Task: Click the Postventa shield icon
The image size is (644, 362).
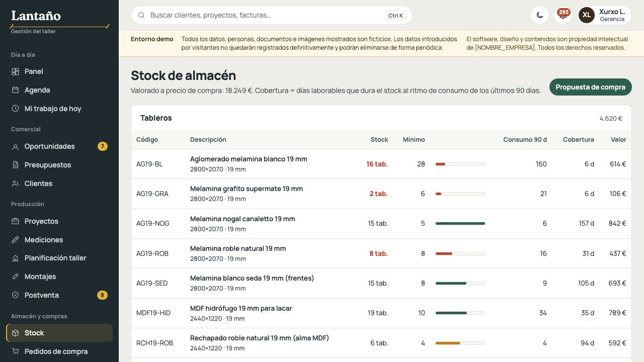Action: [15, 295]
